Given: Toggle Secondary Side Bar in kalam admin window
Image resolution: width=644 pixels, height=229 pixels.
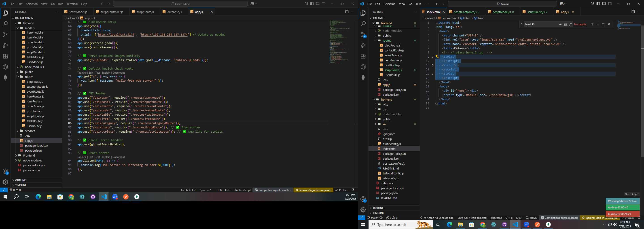Looking at the screenshot, I should tap(324, 4).
